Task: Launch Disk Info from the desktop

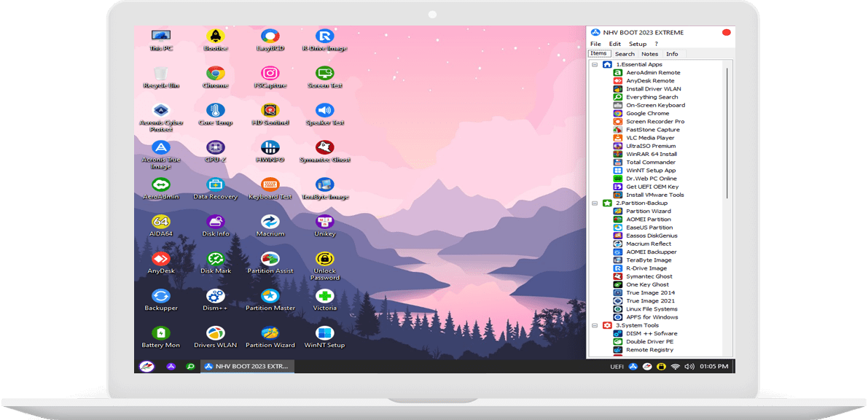Action: click(215, 225)
